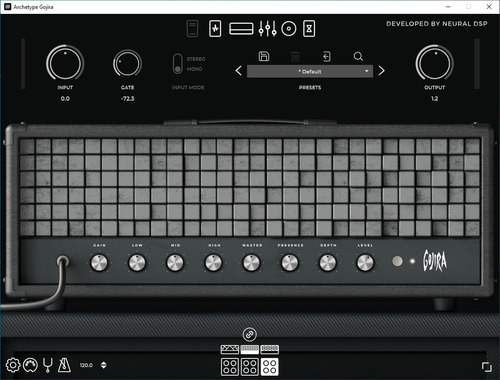
Task: Select the third cabinet type tab
Action: click(270, 367)
